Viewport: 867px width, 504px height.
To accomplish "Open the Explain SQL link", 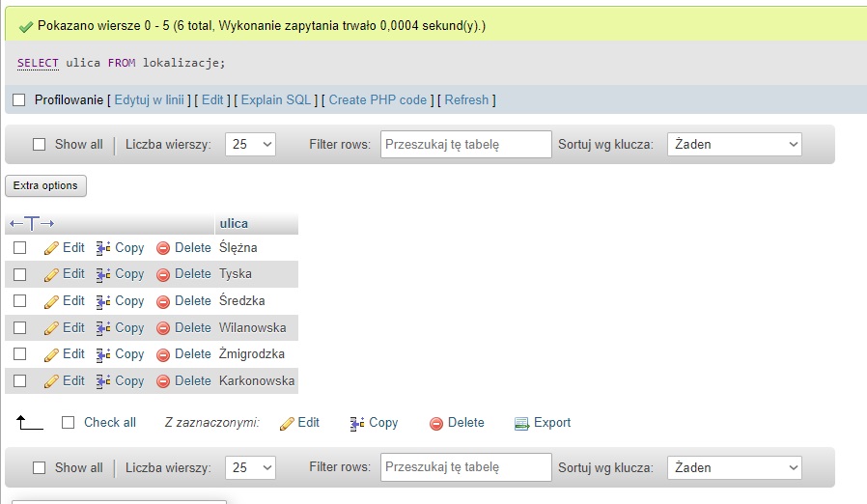I will (276, 99).
